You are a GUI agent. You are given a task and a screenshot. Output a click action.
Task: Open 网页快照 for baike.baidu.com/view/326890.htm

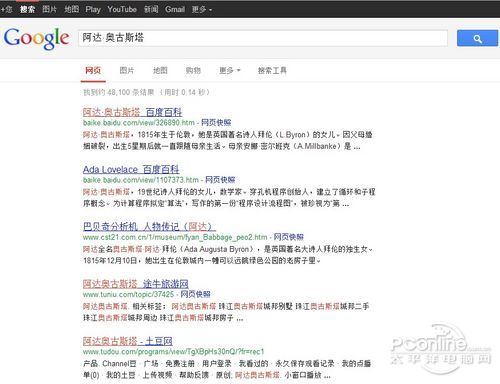216,123
